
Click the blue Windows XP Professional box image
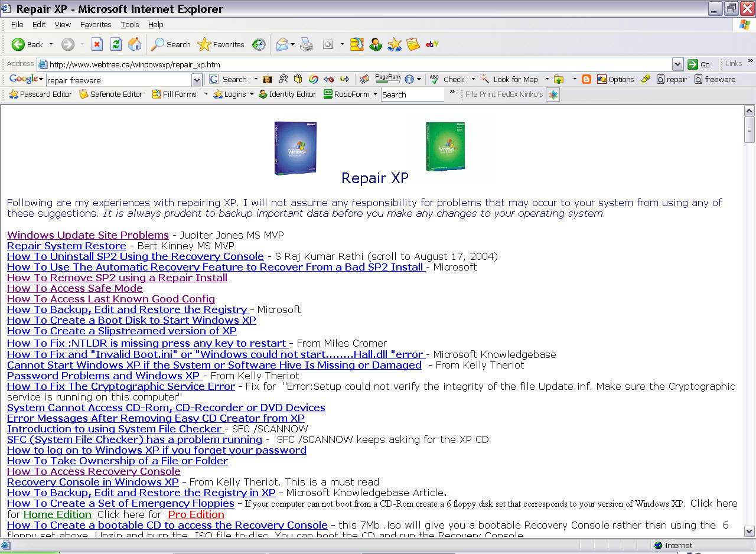295,148
